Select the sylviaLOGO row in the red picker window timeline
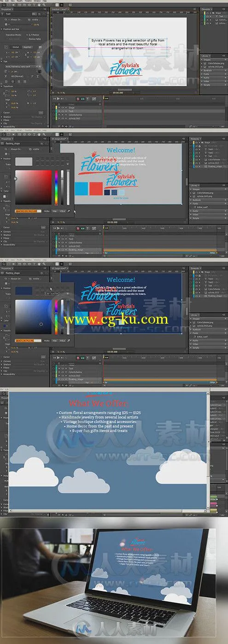 (x=77, y=247)
